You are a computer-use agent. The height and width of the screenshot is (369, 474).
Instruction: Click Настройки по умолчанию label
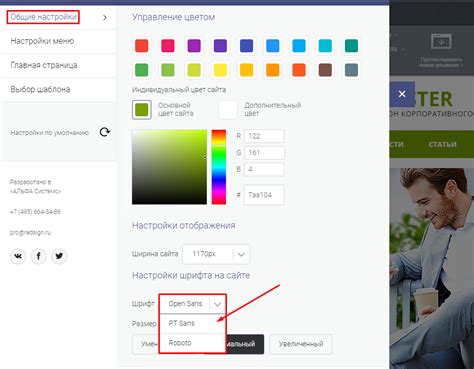[49, 133]
